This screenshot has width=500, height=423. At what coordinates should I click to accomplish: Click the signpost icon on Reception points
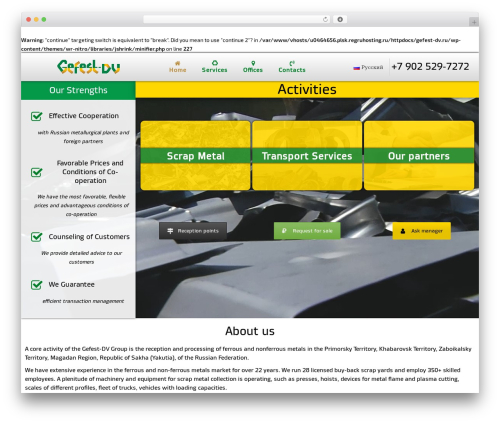point(170,231)
